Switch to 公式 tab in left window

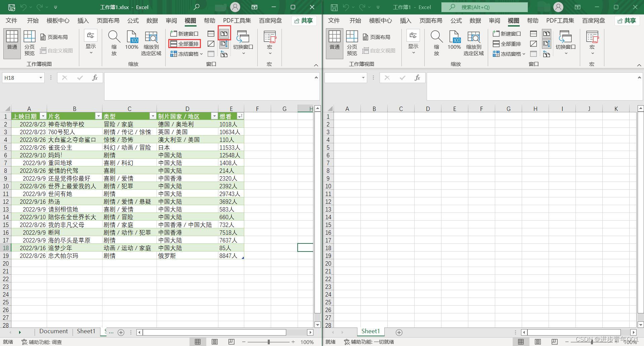click(x=133, y=21)
